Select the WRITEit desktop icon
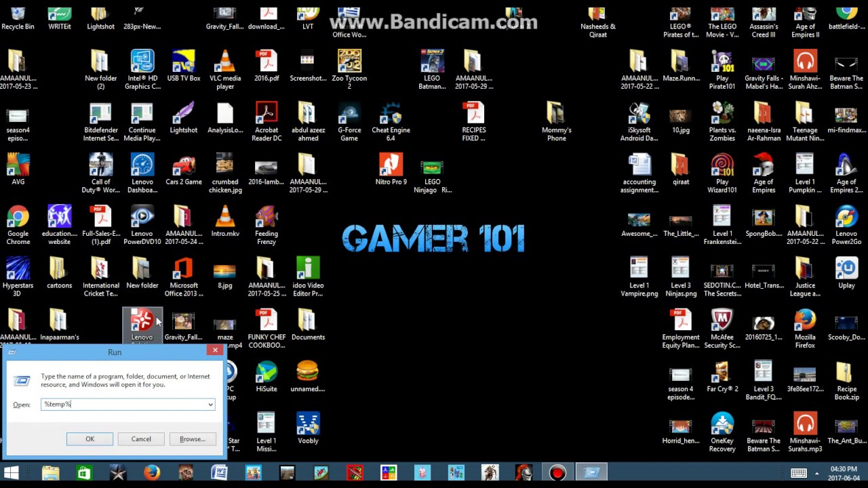The image size is (868, 488). pos(60,19)
